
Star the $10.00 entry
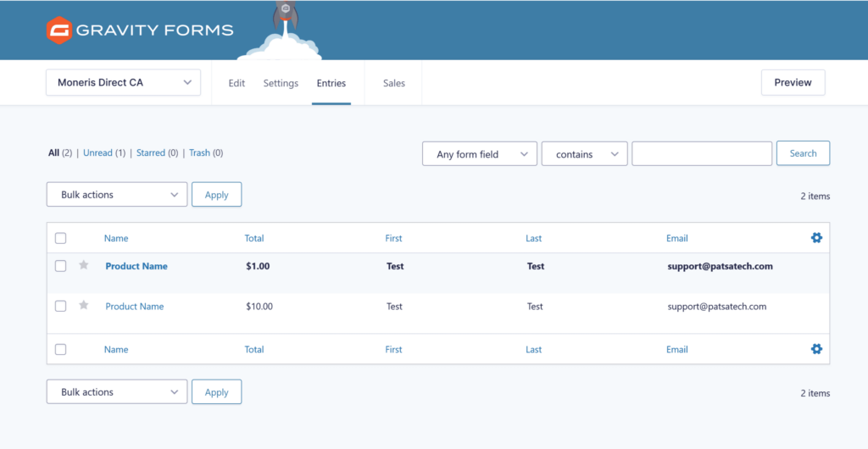84,305
